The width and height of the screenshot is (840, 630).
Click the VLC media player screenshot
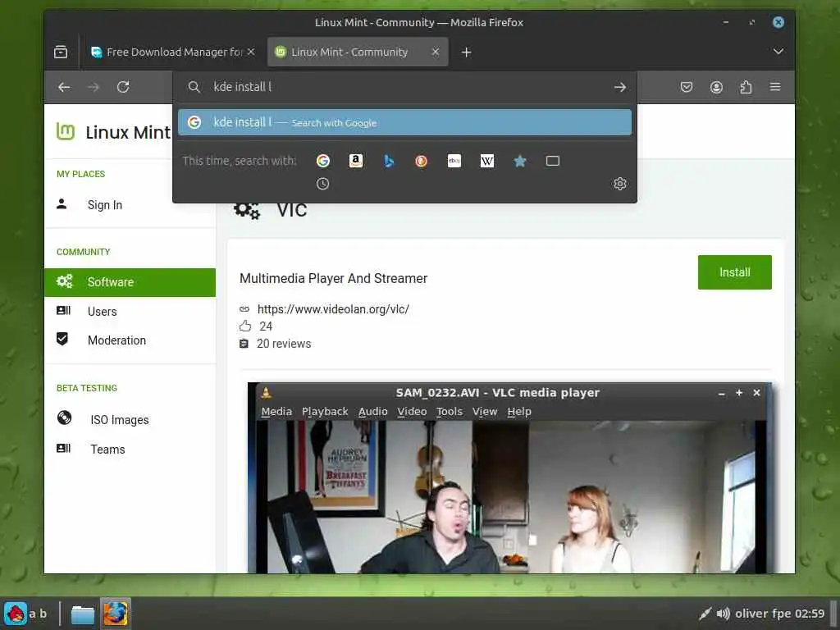[509, 478]
